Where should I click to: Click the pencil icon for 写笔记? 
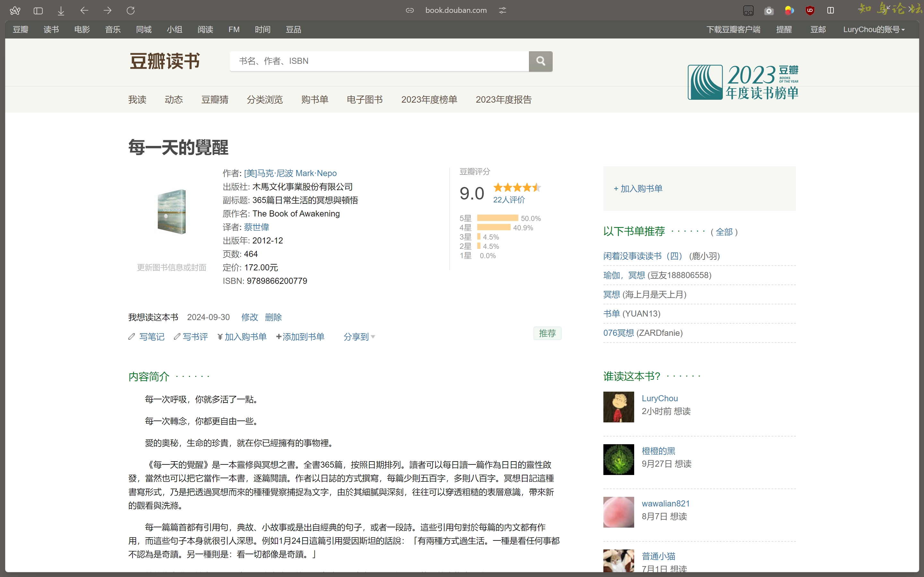(132, 336)
